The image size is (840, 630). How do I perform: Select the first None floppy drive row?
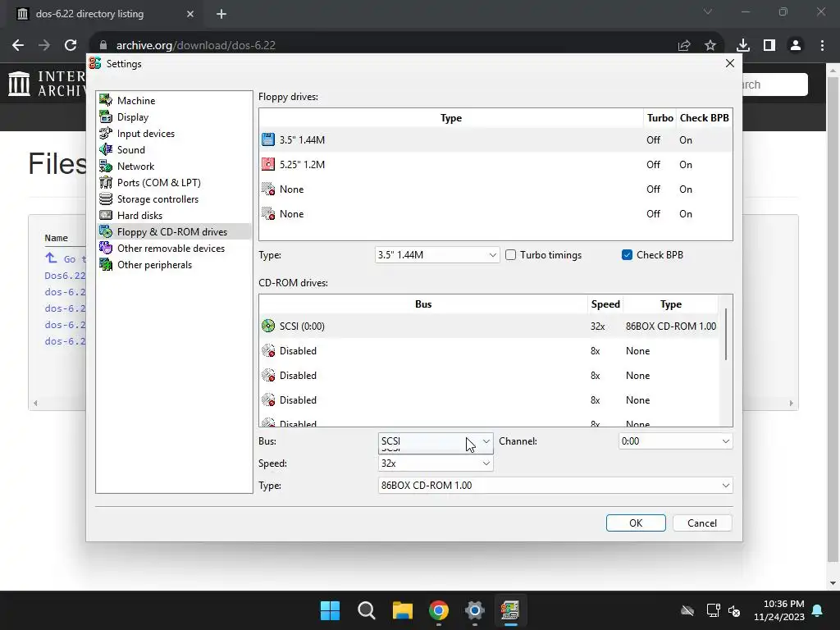tap(495, 189)
